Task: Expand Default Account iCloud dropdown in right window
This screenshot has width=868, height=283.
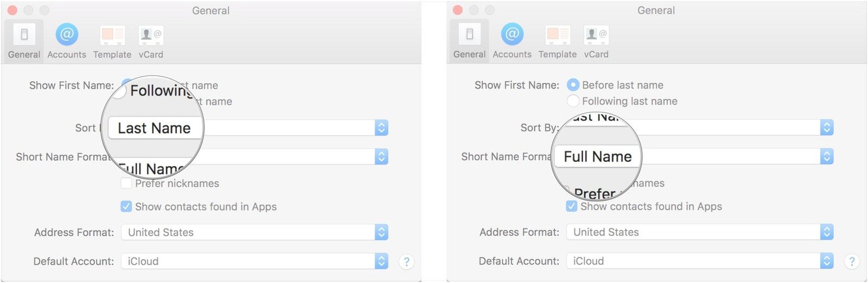Action: [x=827, y=261]
